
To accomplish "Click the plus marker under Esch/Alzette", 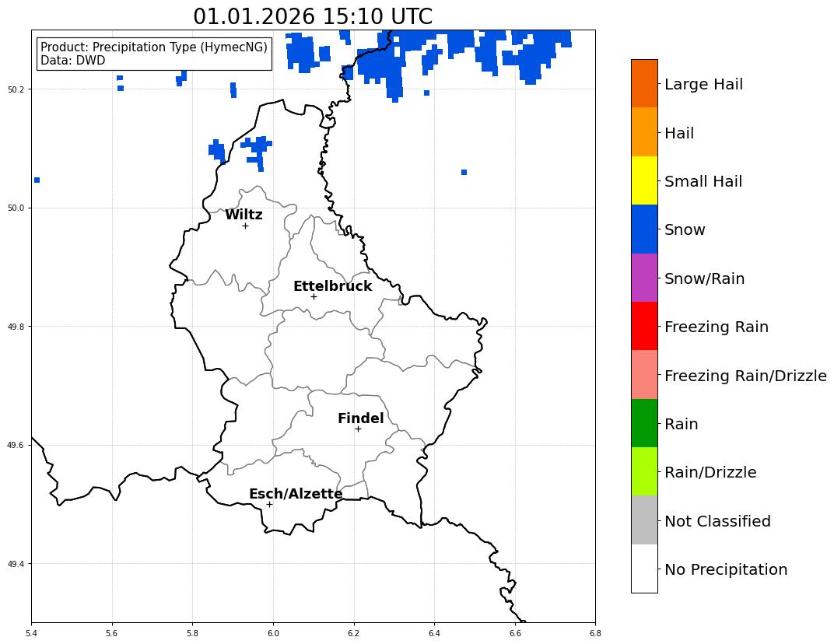I will 269,504.
